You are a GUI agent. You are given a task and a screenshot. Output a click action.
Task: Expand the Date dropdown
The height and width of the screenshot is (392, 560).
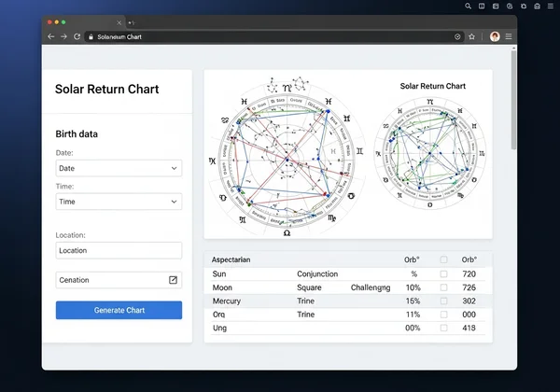119,169
